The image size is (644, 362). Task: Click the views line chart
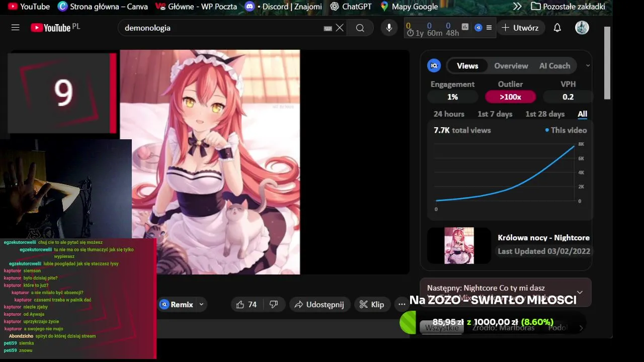(x=506, y=173)
